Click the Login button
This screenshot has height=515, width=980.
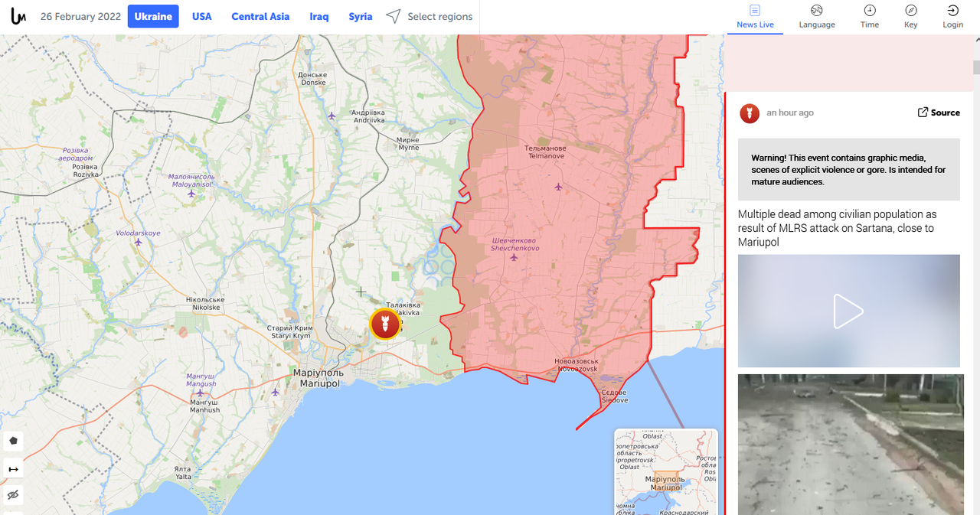953,17
